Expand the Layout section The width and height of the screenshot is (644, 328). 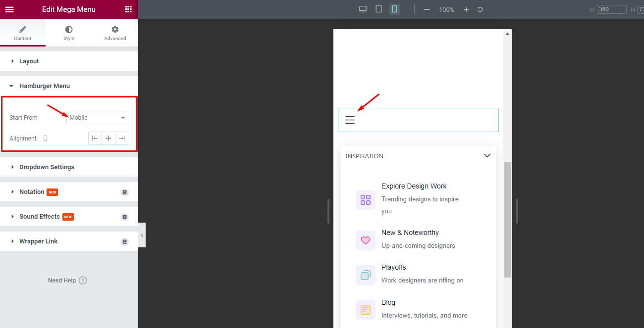(x=28, y=61)
